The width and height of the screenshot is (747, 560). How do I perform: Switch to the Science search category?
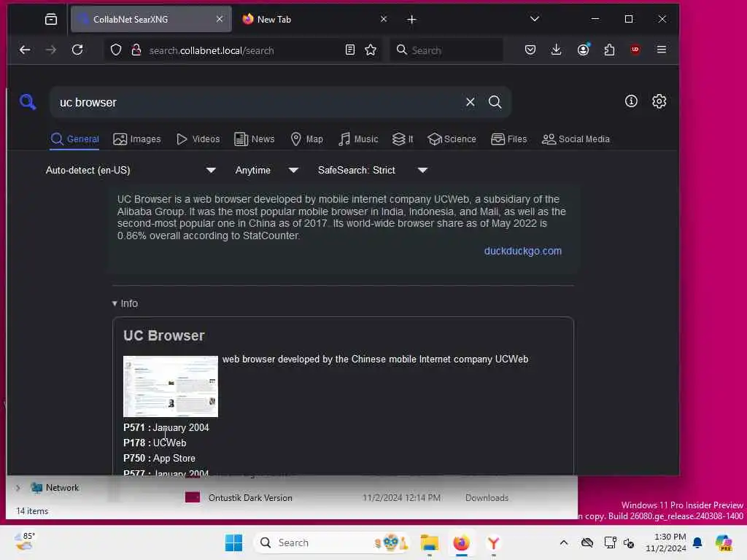coord(452,139)
